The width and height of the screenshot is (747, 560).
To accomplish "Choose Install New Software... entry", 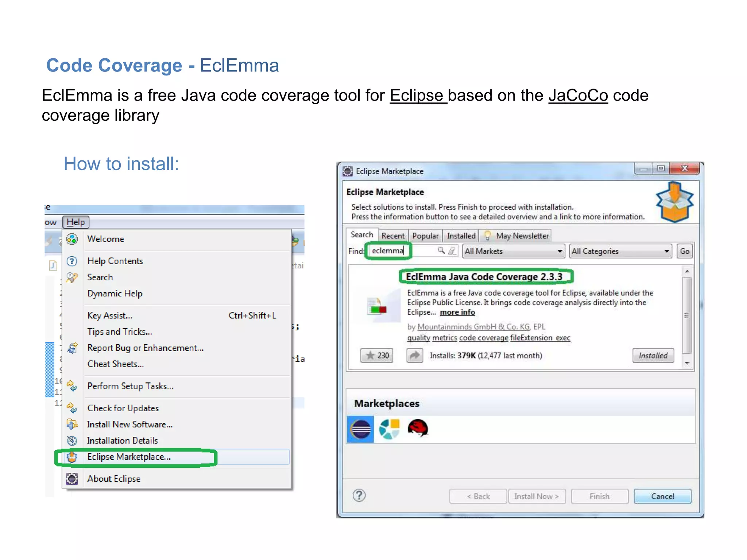I will click(x=177, y=424).
